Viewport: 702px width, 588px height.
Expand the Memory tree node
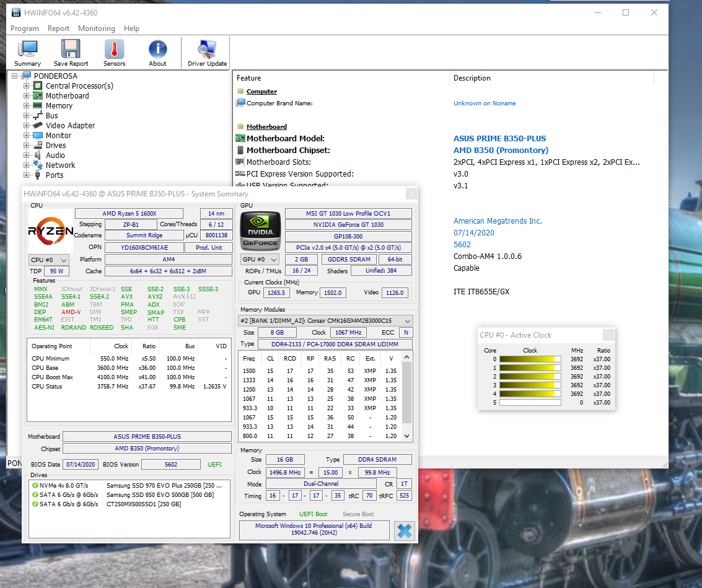26,106
